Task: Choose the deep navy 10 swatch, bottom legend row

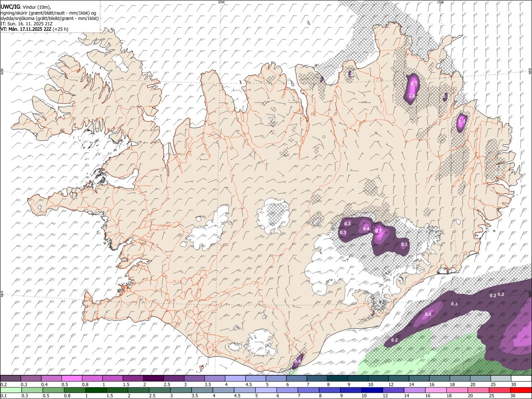Action: click(x=372, y=390)
